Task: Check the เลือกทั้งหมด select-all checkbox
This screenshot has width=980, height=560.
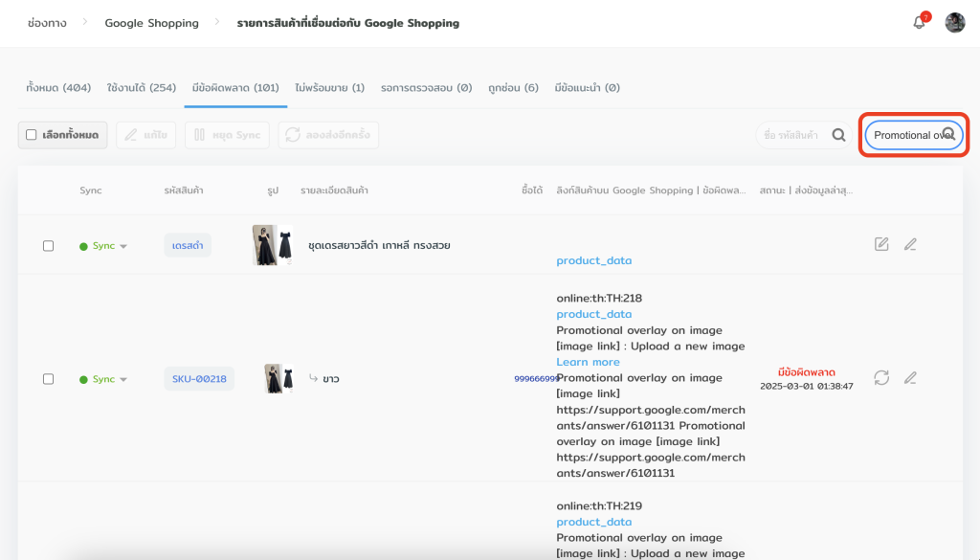Action: [32, 135]
